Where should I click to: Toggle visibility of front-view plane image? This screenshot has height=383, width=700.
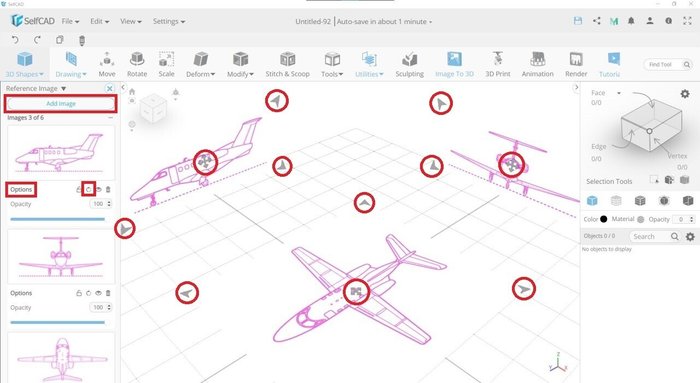click(x=98, y=293)
